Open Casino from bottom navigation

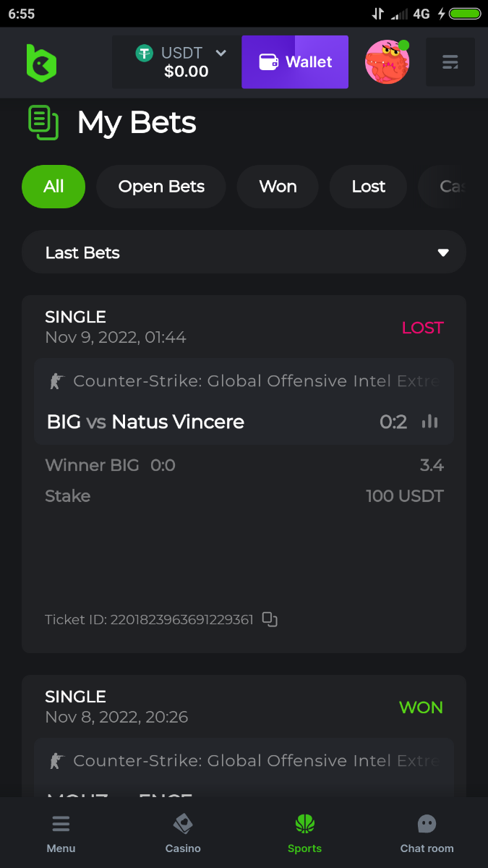coord(183,833)
